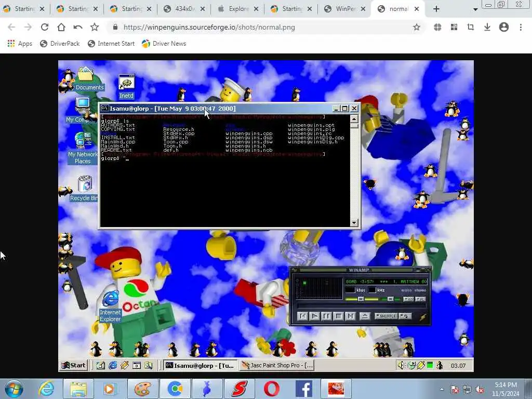Open the user profile icon
Screen dimensions: 532x399
click(x=504, y=27)
